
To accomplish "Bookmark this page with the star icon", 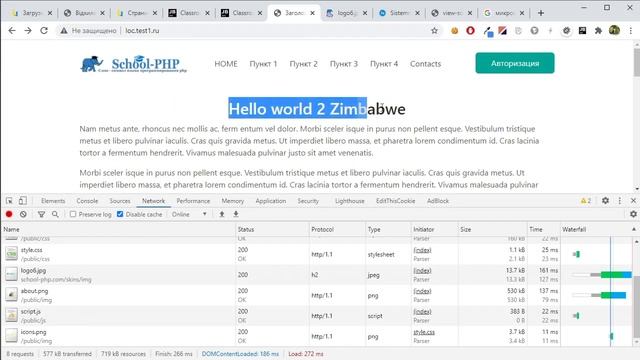I will (434, 31).
